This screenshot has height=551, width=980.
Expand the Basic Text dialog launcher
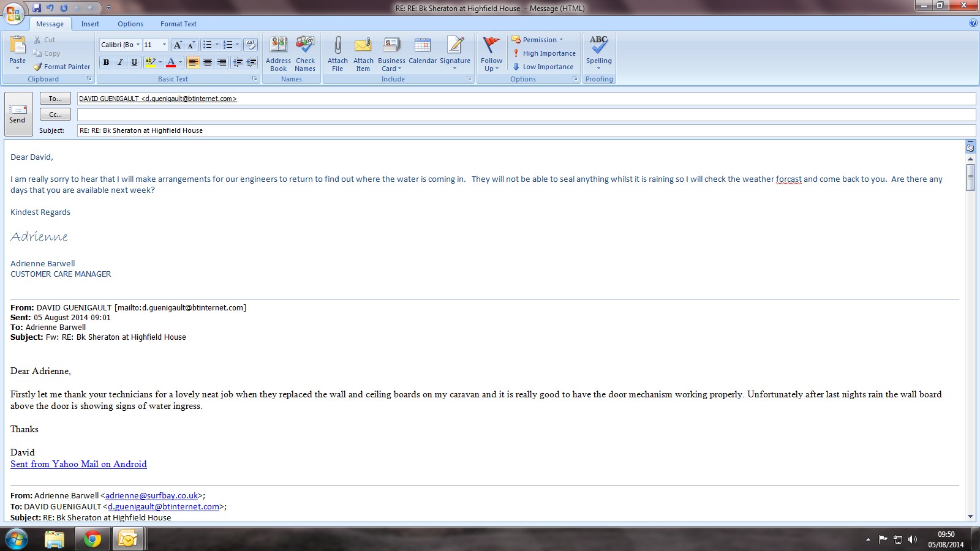click(255, 79)
